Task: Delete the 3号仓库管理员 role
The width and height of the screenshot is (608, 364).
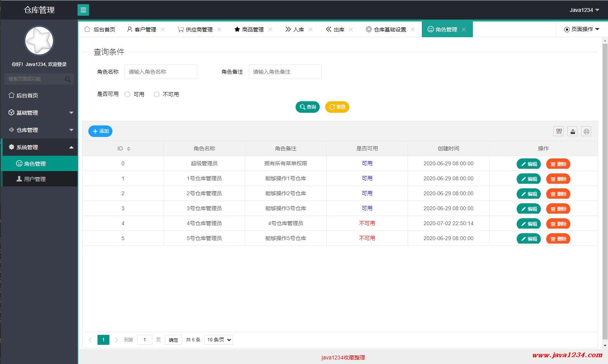Action: point(558,209)
